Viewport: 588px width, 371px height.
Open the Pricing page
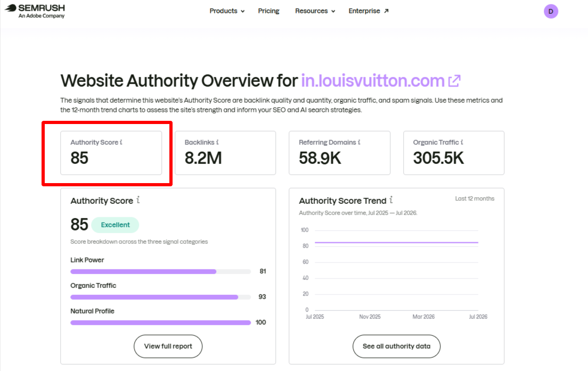point(268,11)
